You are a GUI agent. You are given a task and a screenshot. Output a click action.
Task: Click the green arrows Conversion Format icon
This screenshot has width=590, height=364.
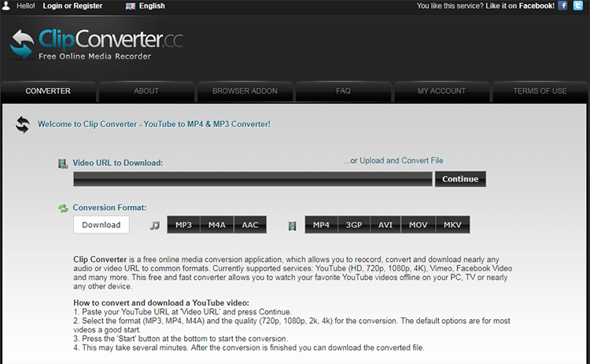point(63,208)
